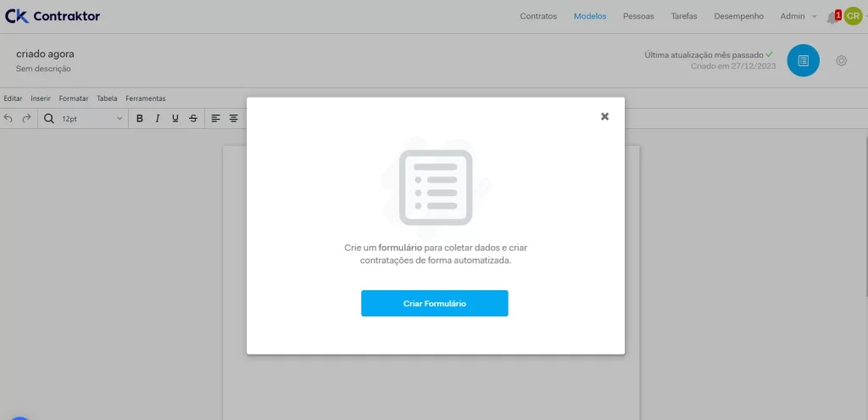Click the dialog description text about formulário
Screen dimensions: 868x420
[x=436, y=254]
